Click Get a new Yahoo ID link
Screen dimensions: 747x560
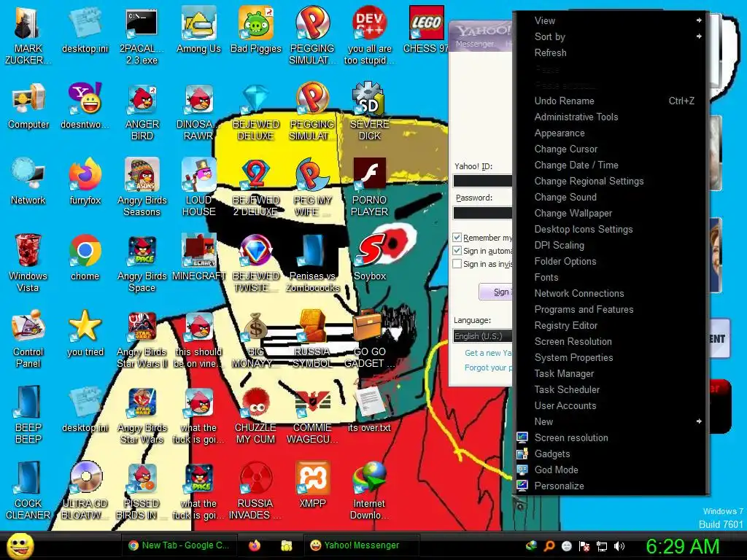(x=488, y=353)
